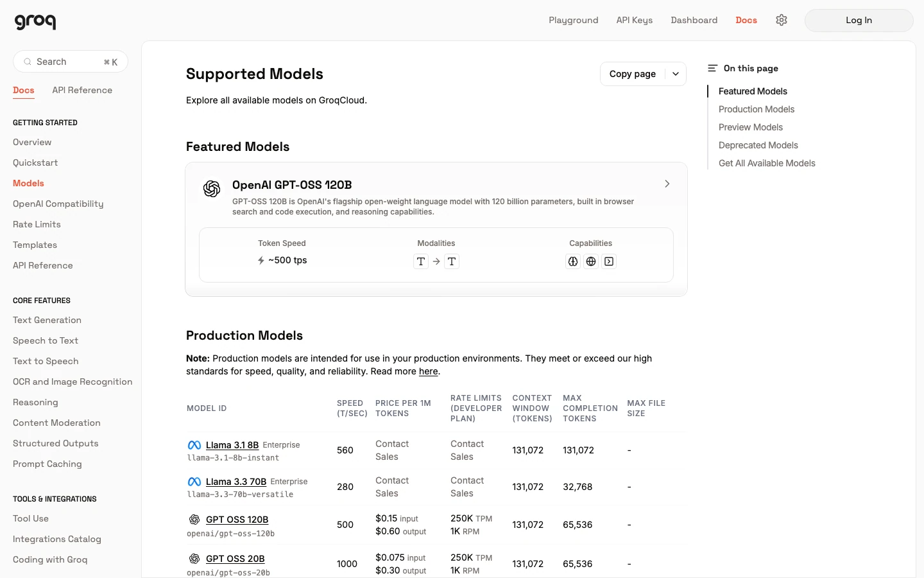The image size is (924, 578).
Task: Open Rate Limits in the sidebar
Action: click(37, 224)
